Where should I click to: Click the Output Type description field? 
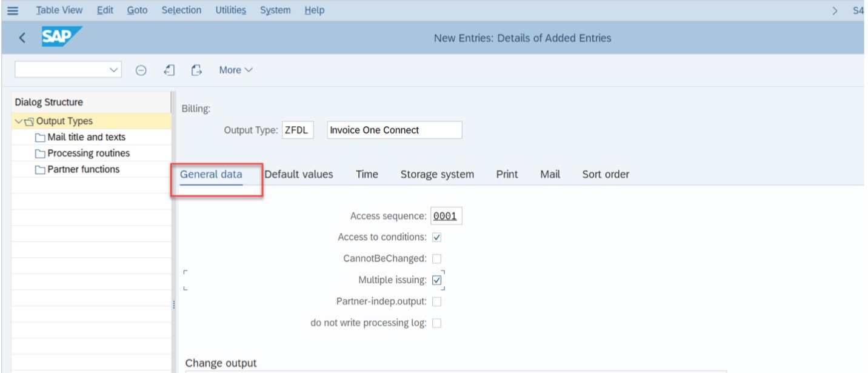(x=394, y=130)
